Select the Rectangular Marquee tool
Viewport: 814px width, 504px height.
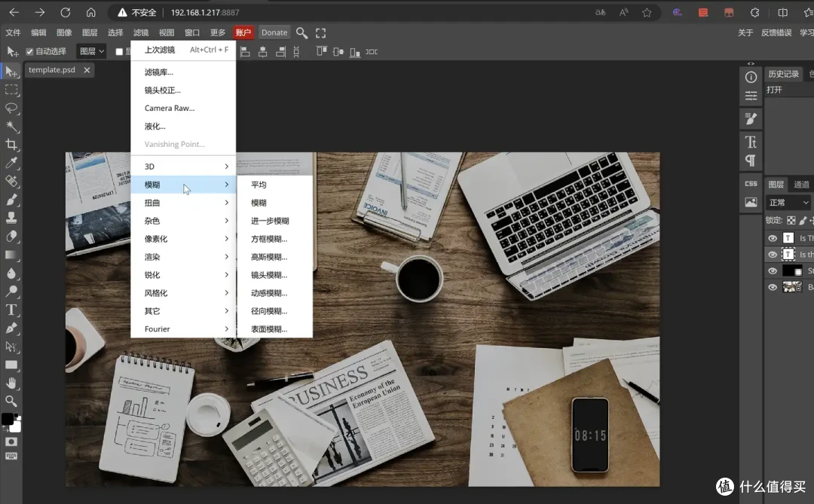(11, 90)
